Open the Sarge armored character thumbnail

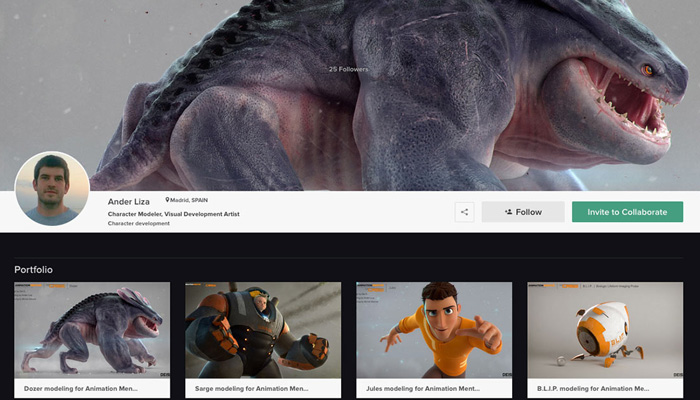[263, 330]
